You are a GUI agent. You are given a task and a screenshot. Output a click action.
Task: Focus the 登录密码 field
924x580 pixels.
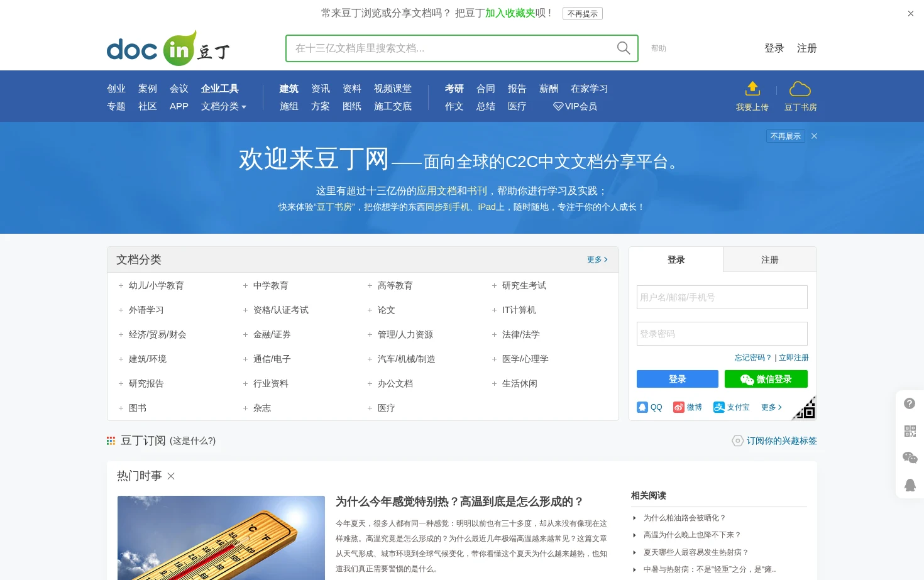click(x=722, y=334)
